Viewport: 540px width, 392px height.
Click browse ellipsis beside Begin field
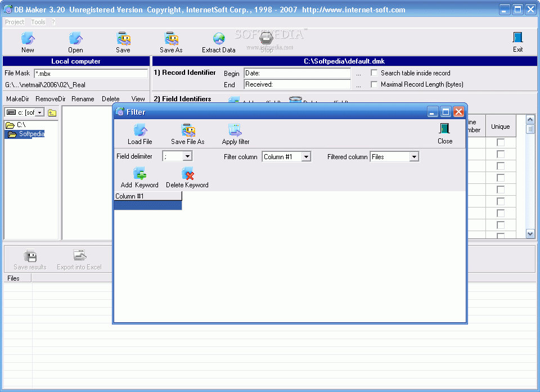pyautogui.click(x=358, y=74)
